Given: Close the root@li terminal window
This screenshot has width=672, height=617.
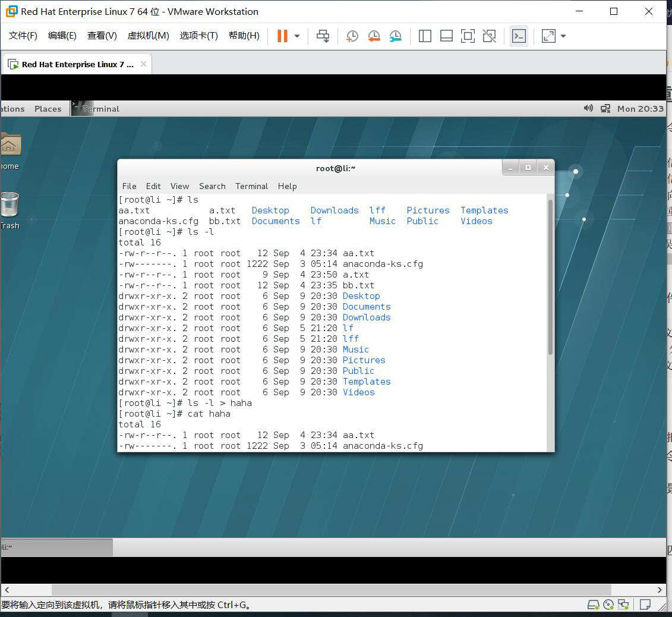Looking at the screenshot, I should 546,168.
